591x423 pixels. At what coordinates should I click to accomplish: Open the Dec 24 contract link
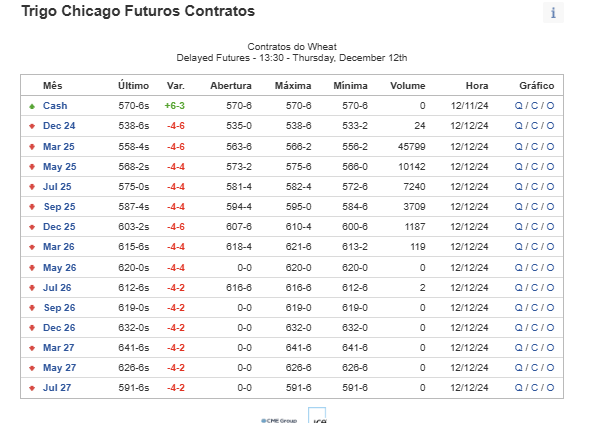(59, 126)
